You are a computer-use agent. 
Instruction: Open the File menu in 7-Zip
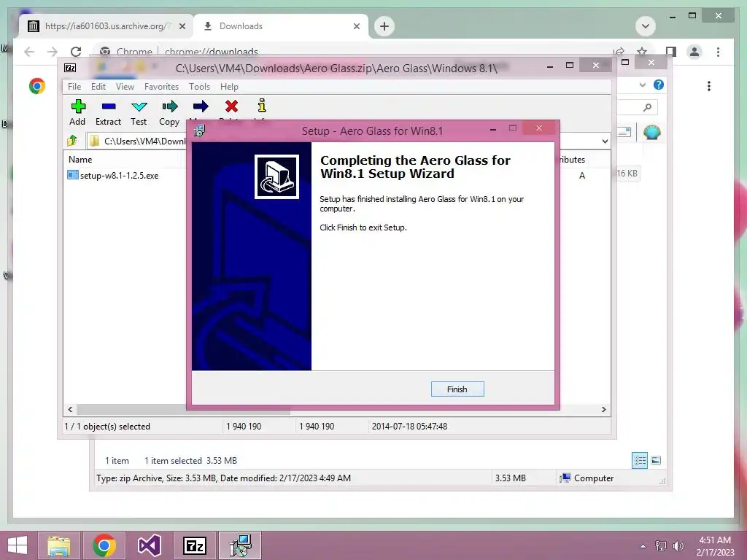point(74,87)
